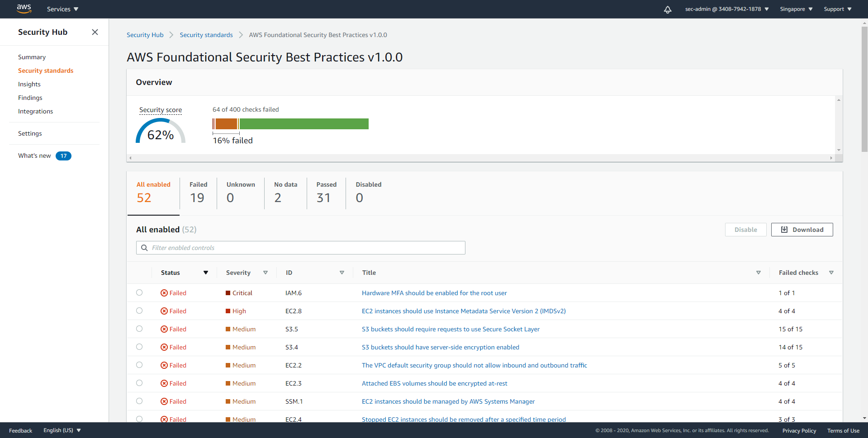Open the Singapore region dropdown
Image resolution: width=868 pixels, height=438 pixels.
coord(796,9)
